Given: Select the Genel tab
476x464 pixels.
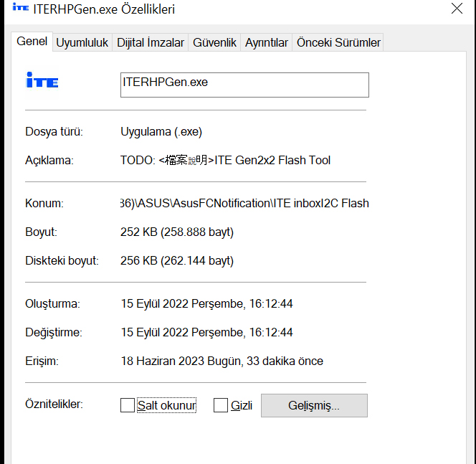Looking at the screenshot, I should coord(32,42).
